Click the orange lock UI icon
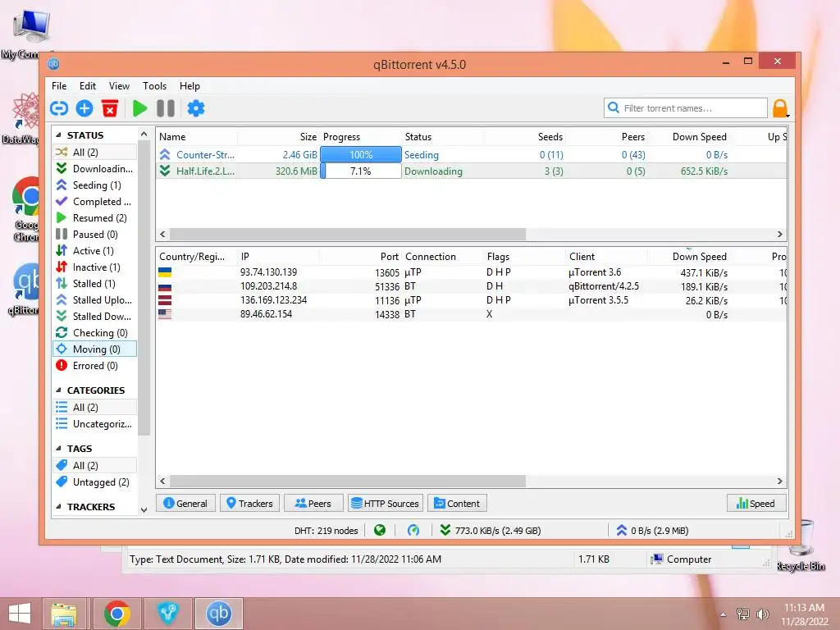Image resolution: width=840 pixels, height=630 pixels. click(x=780, y=108)
